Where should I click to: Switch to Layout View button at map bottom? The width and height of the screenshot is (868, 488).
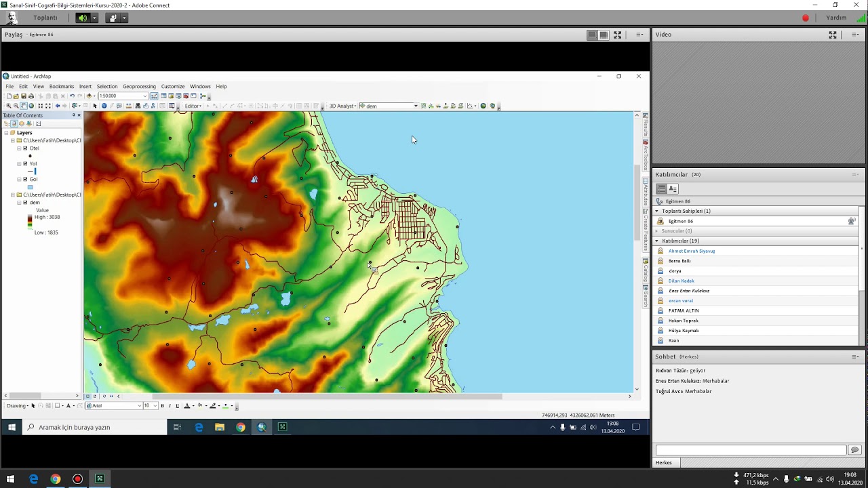click(96, 396)
